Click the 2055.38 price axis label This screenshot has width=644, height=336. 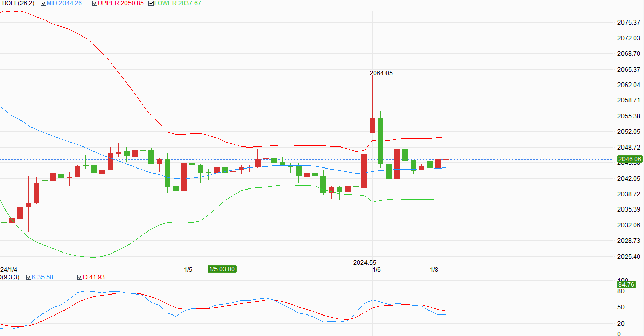[629, 116]
